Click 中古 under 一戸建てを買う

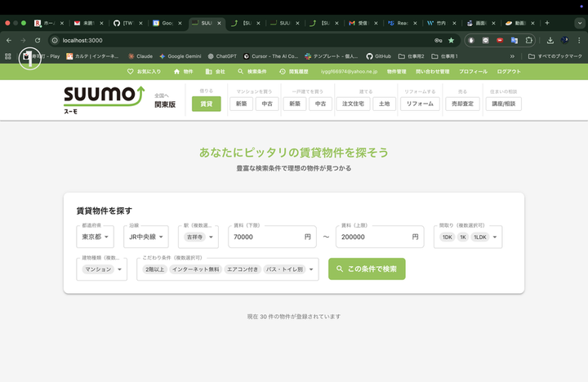pos(320,104)
